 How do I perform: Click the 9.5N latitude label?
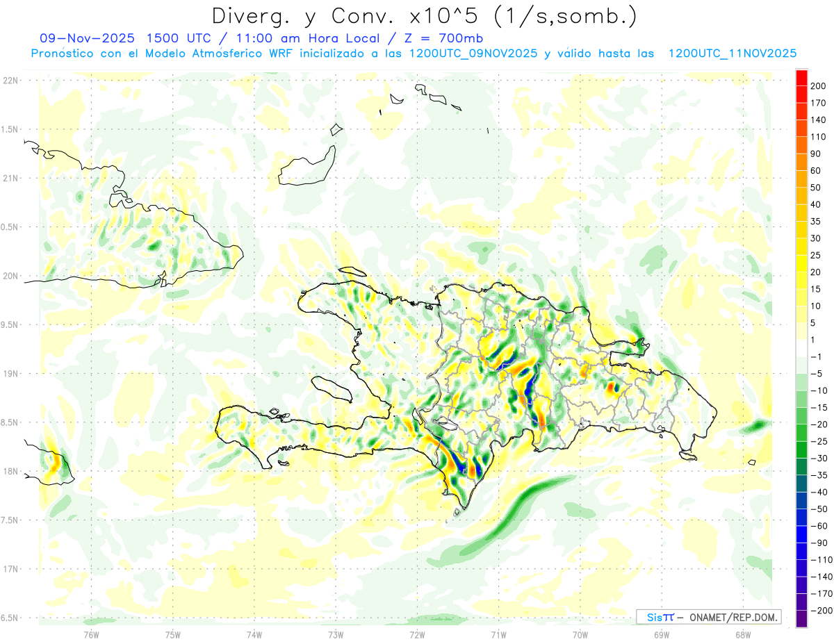(10, 325)
